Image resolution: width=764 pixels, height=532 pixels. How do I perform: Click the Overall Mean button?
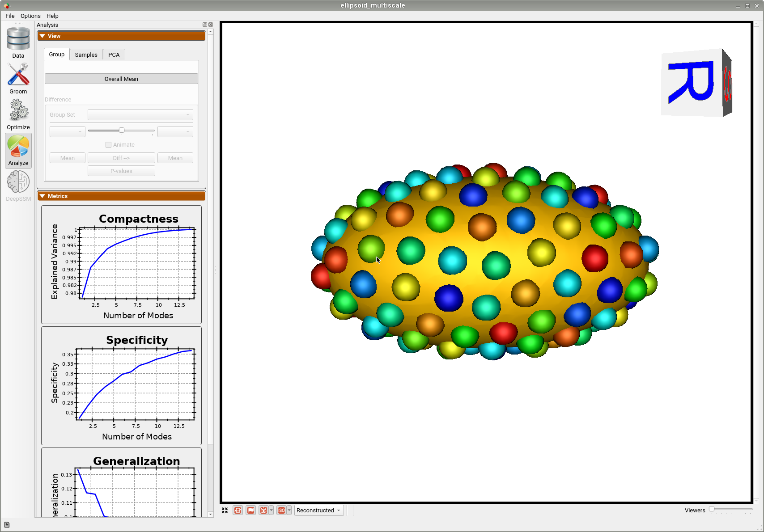click(x=121, y=79)
